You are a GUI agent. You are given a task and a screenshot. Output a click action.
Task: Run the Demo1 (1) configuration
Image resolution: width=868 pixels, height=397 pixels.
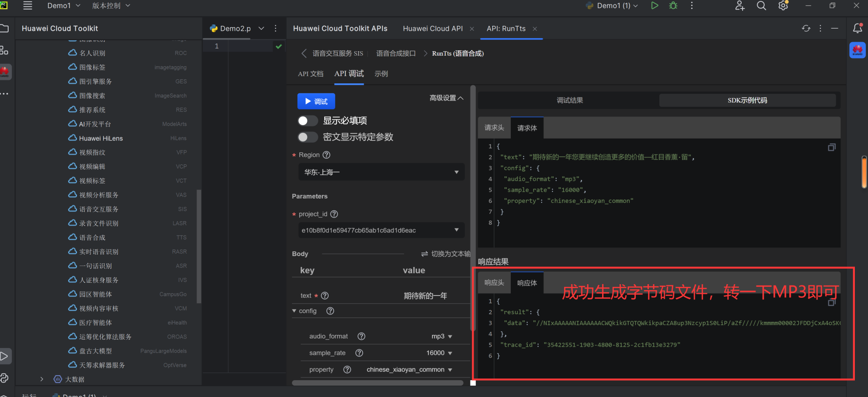pyautogui.click(x=655, y=5)
